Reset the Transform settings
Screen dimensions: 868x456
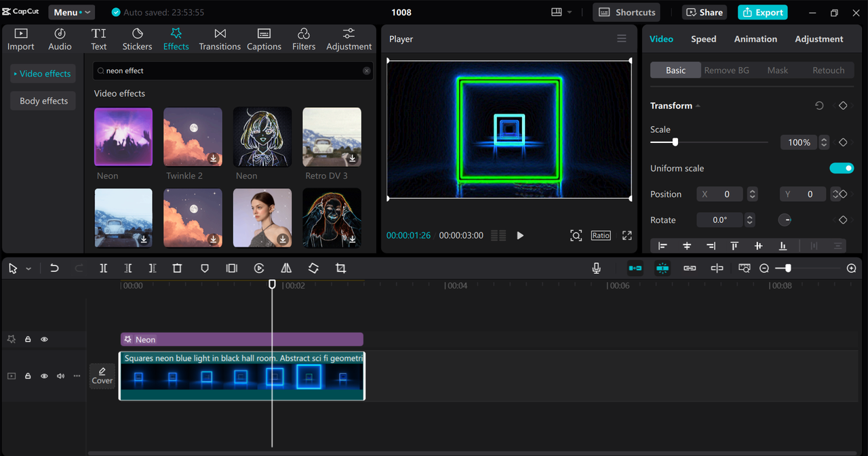(x=819, y=106)
